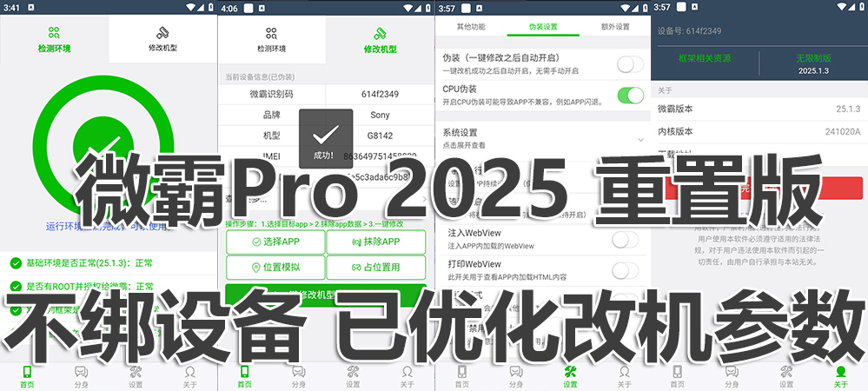Enable the 伪装 auto-disguise switch

(630, 63)
